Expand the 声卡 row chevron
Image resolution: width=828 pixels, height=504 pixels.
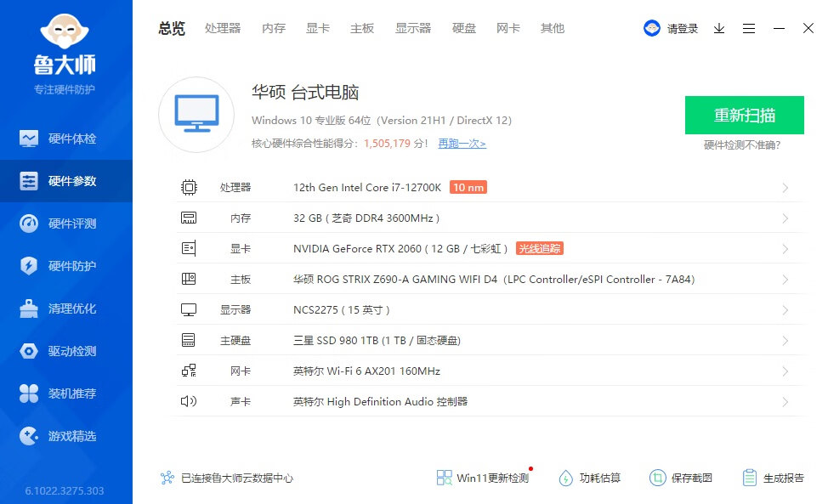785,402
